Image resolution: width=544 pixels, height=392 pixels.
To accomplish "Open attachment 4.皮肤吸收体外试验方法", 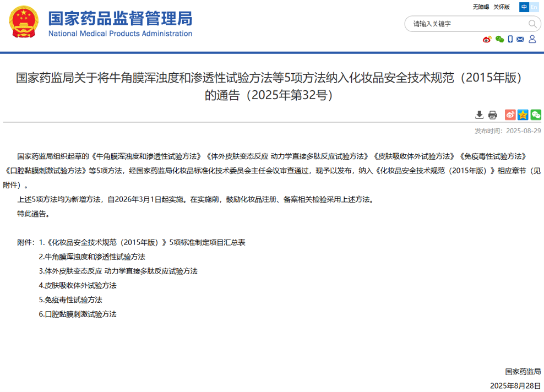I will click(x=78, y=286).
